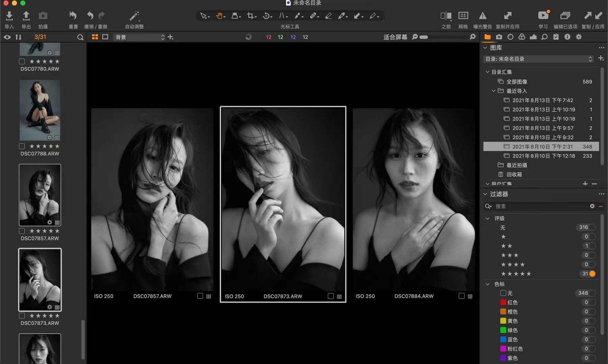
Task: Toggle browser visibility eye icon
Action: (7, 37)
